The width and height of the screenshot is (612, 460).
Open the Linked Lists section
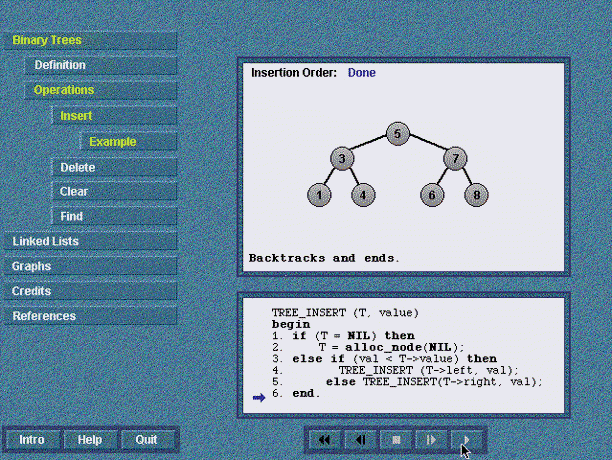(90, 241)
